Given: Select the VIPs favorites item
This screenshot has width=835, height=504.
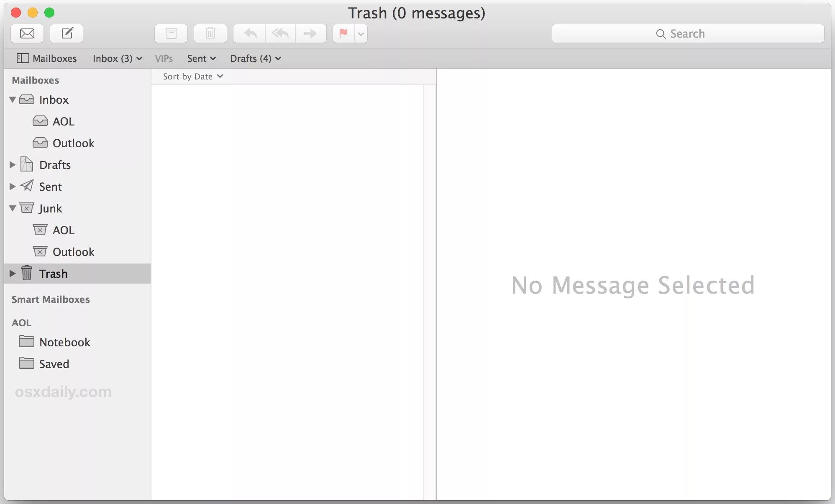Looking at the screenshot, I should [x=164, y=59].
